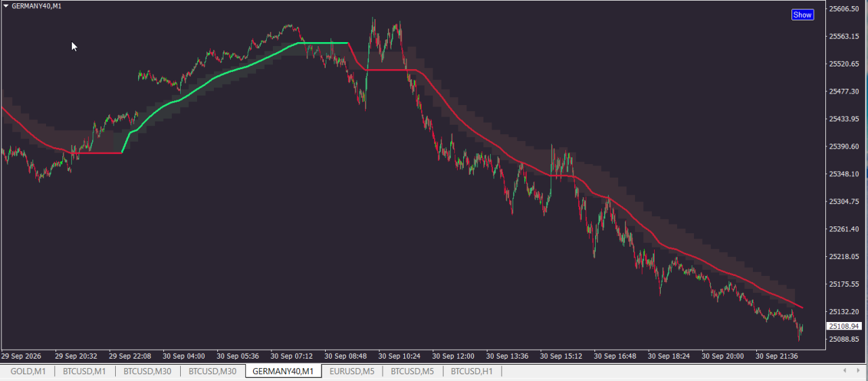Click the 30 Sep 20:00 time label
Image resolution: width=868 pixels, height=381 pixels.
pos(723,356)
